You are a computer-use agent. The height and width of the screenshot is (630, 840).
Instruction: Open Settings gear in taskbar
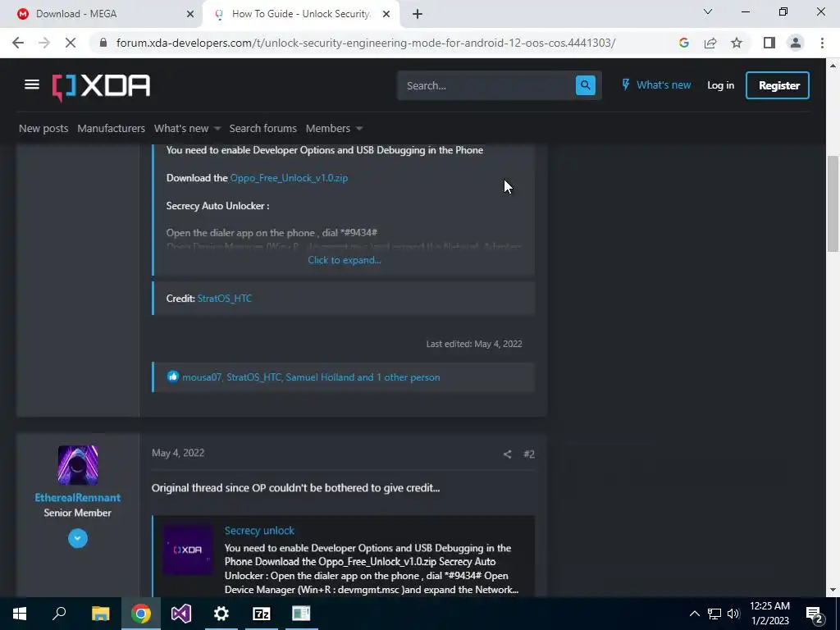click(221, 614)
